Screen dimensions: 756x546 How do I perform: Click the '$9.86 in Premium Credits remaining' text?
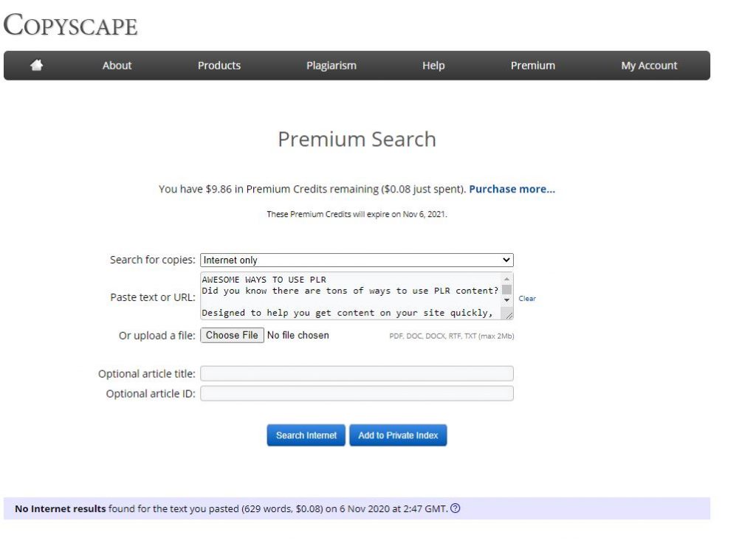click(292, 189)
